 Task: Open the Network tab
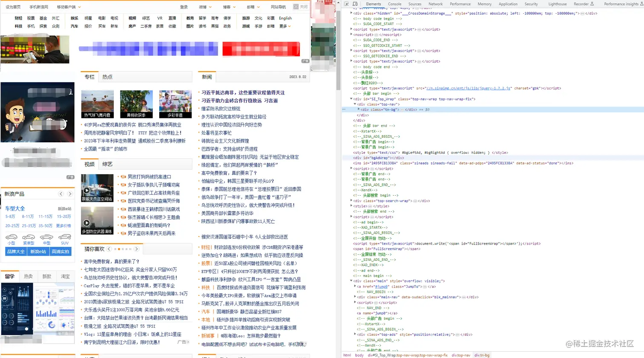click(435, 4)
